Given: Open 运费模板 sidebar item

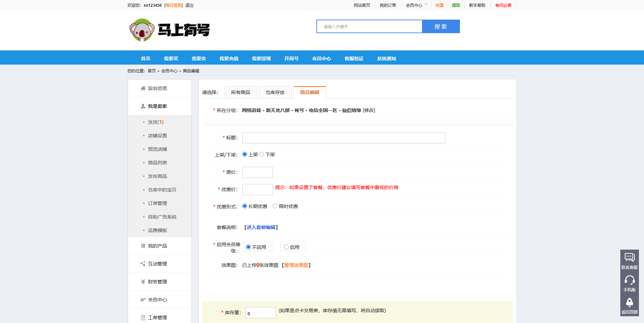Looking at the screenshot, I should point(157,230).
